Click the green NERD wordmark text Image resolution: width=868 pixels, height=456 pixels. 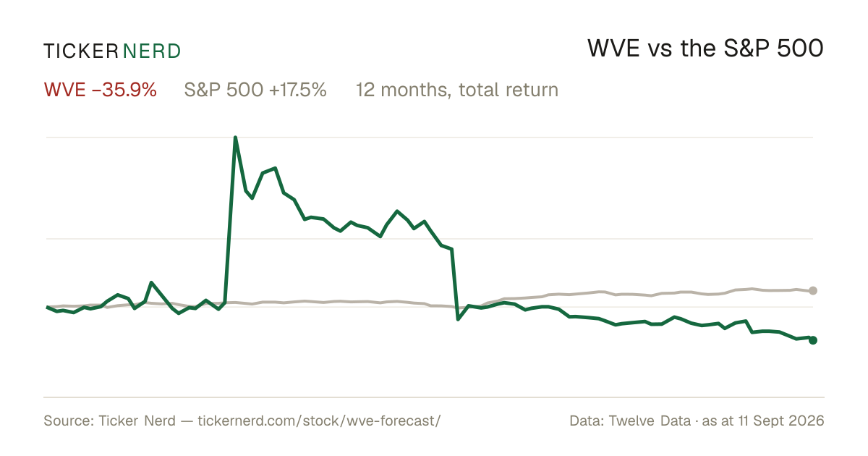[151, 51]
